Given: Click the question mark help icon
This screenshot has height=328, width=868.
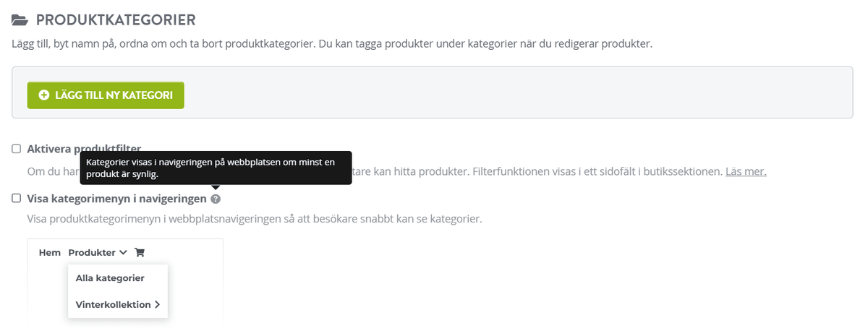Looking at the screenshot, I should tap(216, 199).
